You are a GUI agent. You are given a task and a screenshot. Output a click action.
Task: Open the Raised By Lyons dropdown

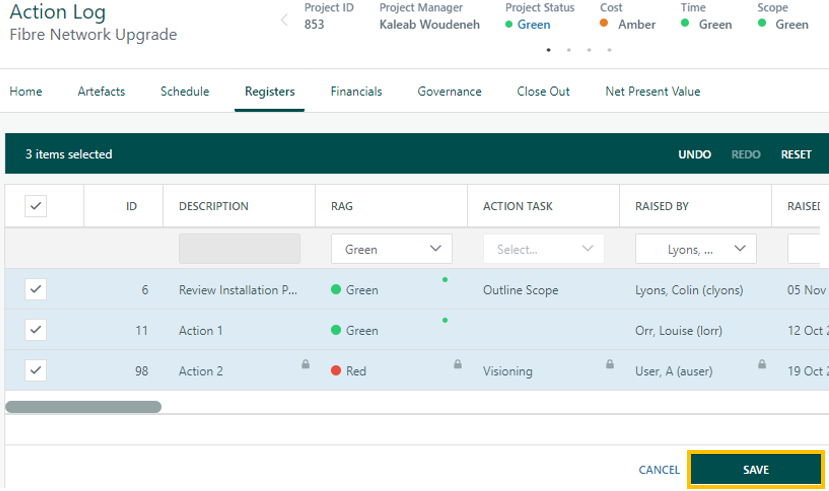696,249
